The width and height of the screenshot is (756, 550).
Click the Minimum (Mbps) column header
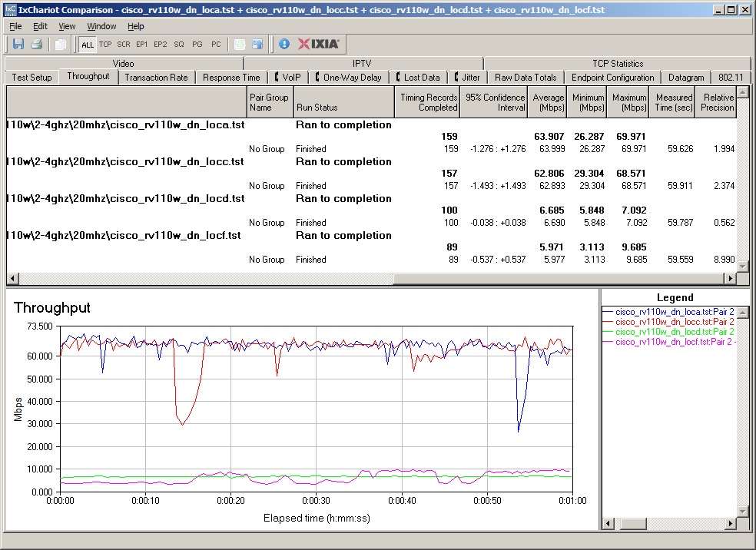pyautogui.click(x=587, y=102)
